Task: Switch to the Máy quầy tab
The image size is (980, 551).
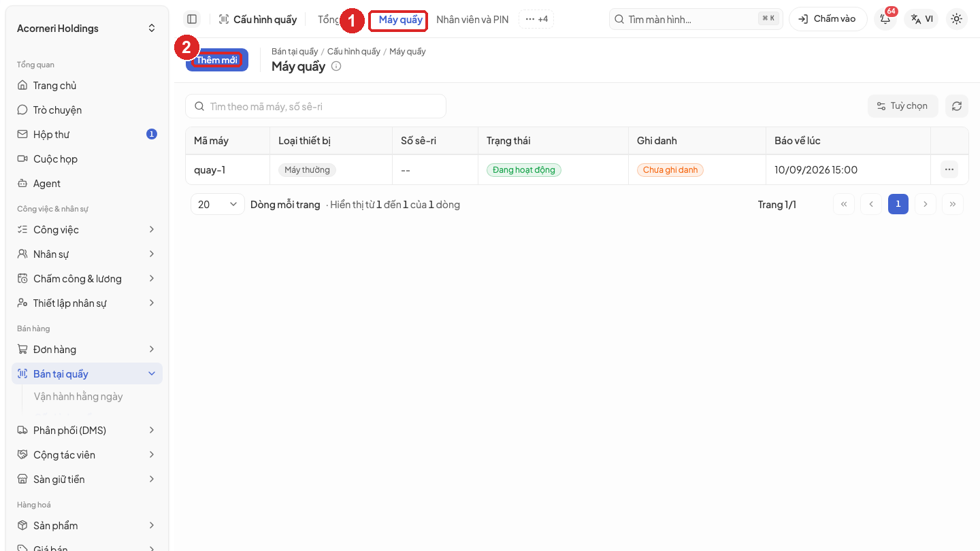Action: point(400,20)
